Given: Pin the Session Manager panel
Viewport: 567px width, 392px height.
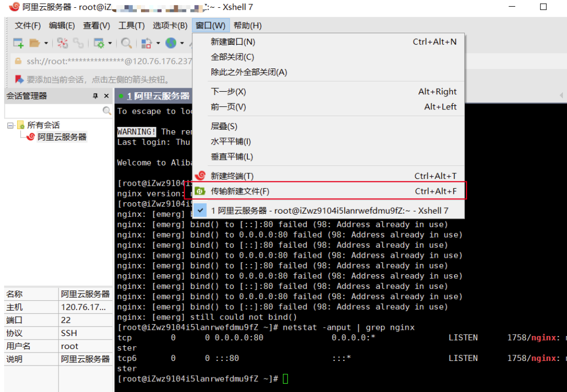Looking at the screenshot, I should pos(95,96).
